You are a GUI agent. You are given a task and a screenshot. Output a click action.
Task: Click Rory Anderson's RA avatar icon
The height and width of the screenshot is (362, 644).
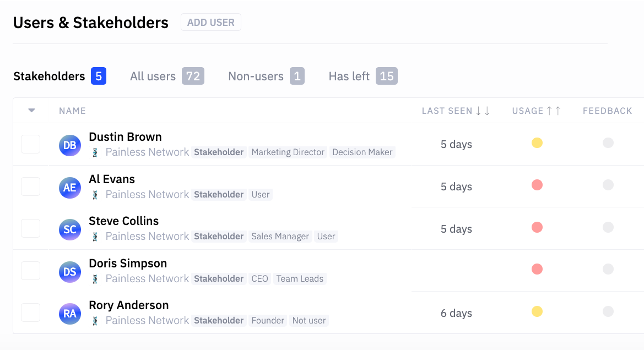pos(70,314)
